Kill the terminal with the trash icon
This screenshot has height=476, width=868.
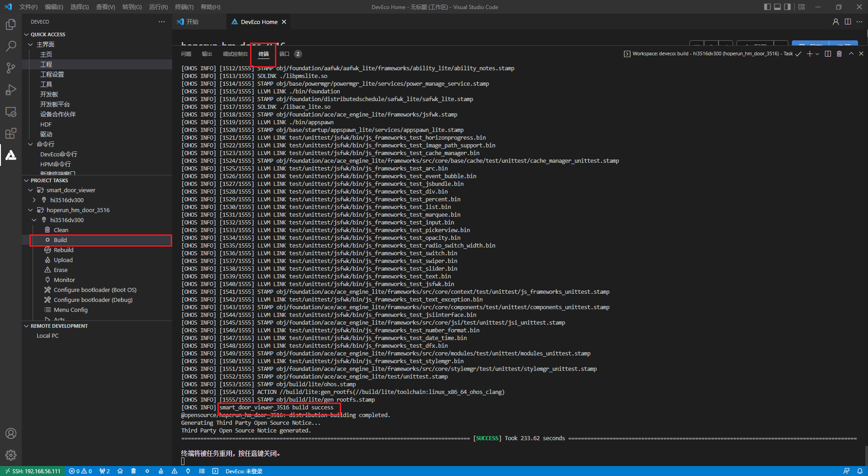(839, 53)
